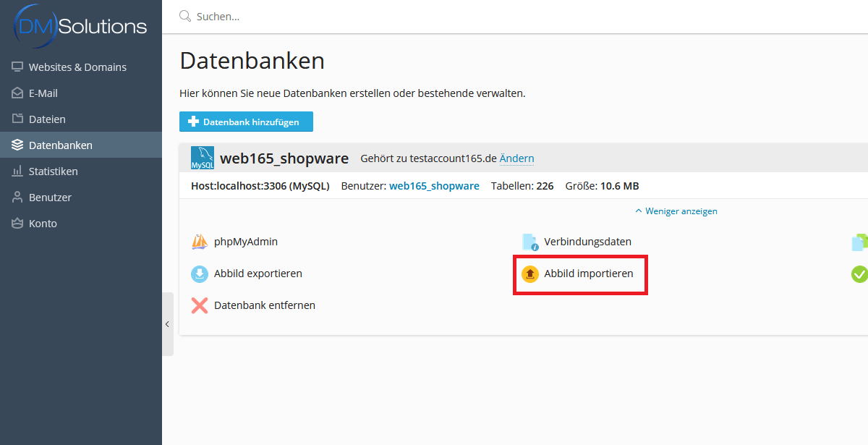Viewport: 868px width, 445px height.
Task: Collapse details via Weniger anzeigen
Action: pos(676,211)
